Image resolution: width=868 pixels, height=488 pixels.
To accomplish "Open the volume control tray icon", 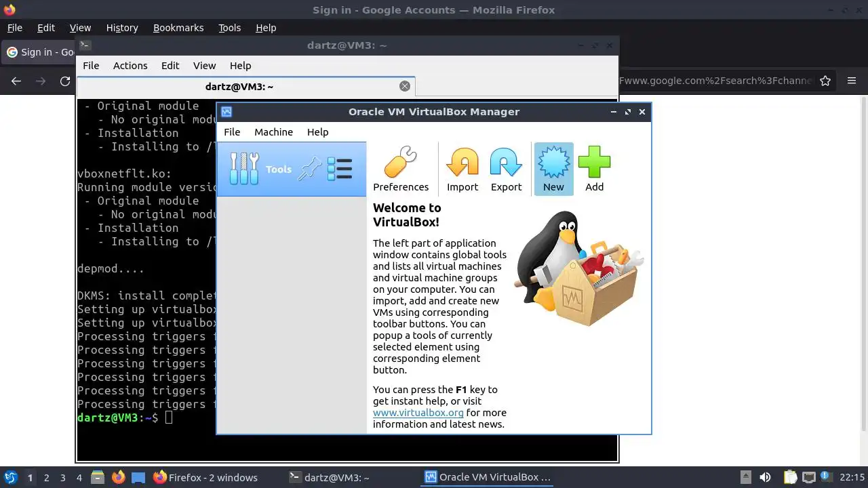I will click(x=766, y=477).
